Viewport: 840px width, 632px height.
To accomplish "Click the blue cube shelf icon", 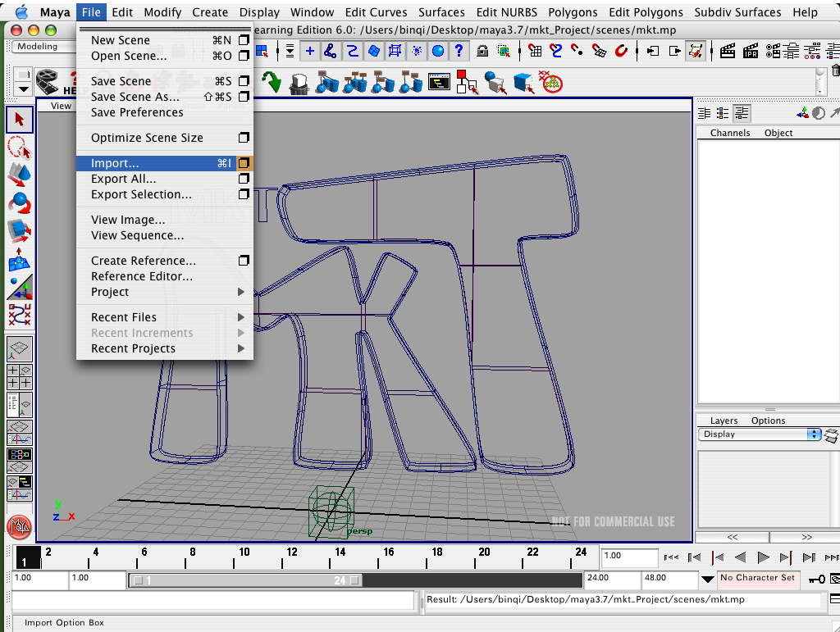I will point(523,83).
